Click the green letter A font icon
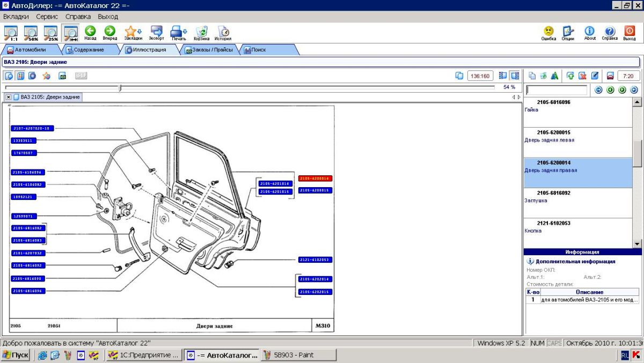Screen dimensions: 644x363 coord(554,76)
